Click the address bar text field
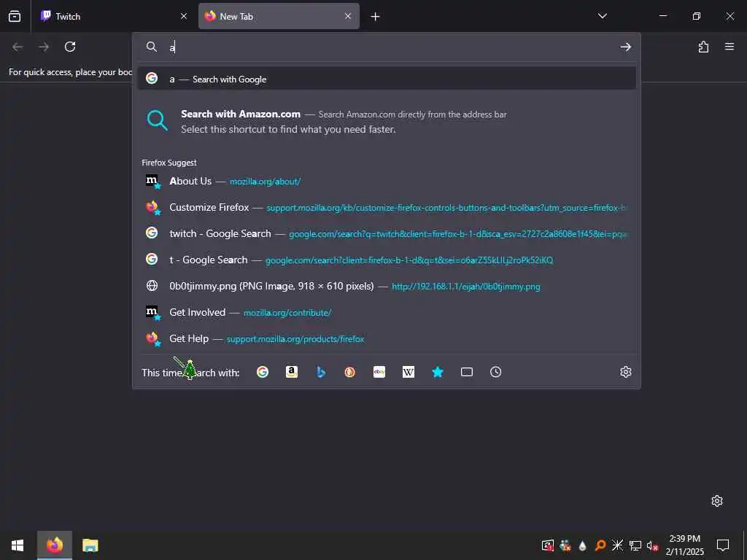The height and width of the screenshot is (560, 747). 386,47
